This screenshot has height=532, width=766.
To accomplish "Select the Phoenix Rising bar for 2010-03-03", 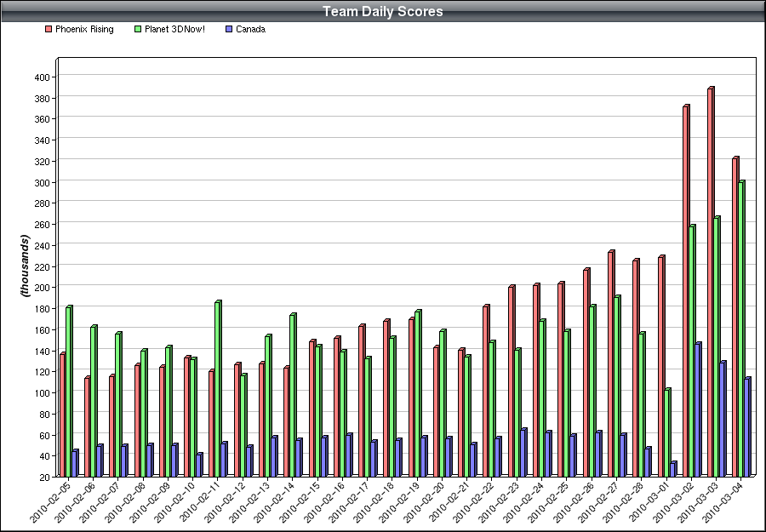I will pyautogui.click(x=711, y=283).
